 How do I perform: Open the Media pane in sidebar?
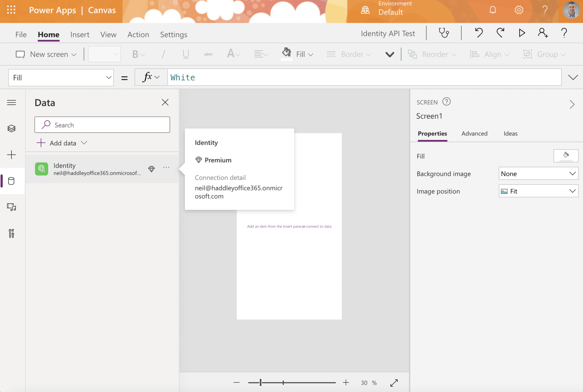[x=12, y=207]
